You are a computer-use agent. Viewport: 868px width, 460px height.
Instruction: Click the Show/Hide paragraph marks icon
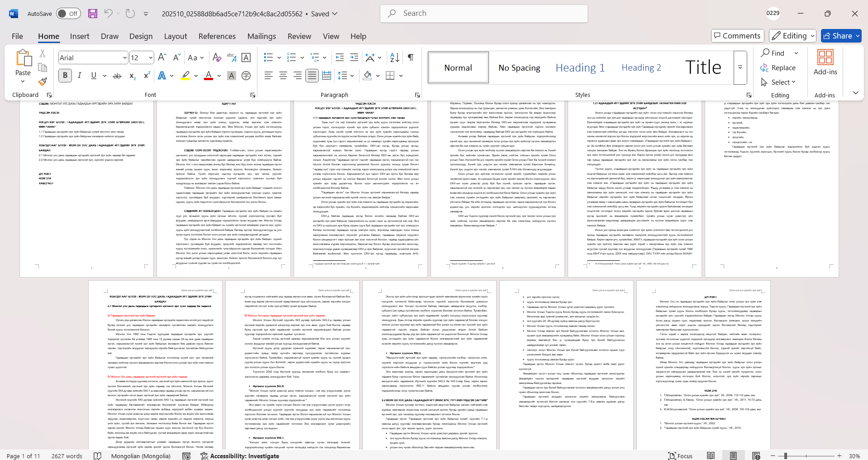point(411,57)
